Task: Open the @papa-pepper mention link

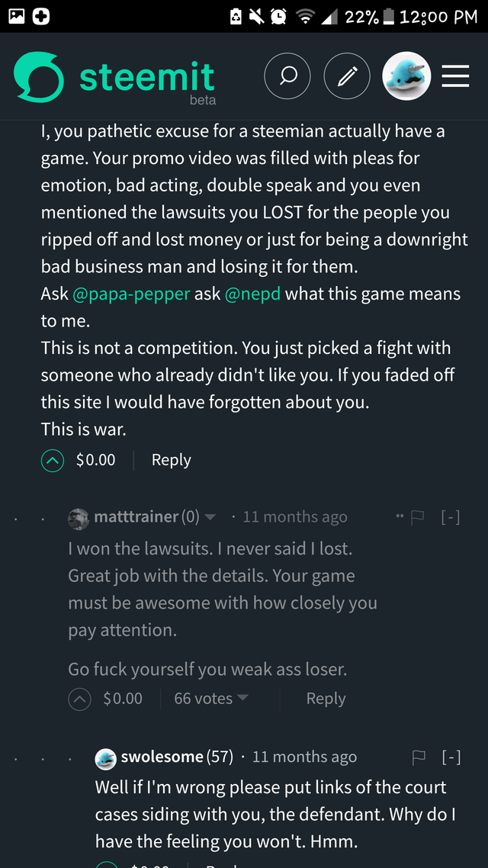Action: click(x=131, y=294)
